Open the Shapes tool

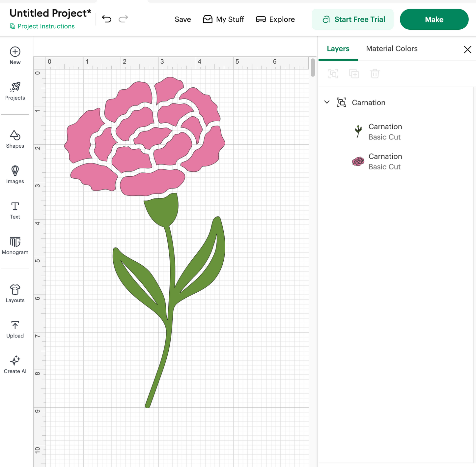(x=15, y=139)
